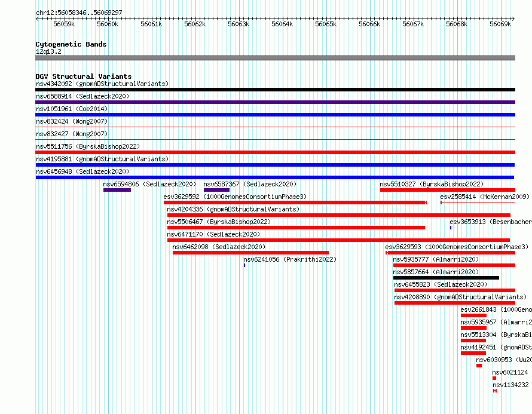Click the nsv4192451 short red bar
This screenshot has width=532, height=414.
[473, 353]
